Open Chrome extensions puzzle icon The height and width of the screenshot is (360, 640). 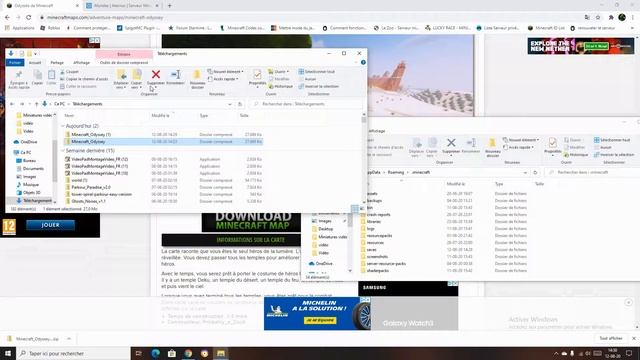pos(611,18)
